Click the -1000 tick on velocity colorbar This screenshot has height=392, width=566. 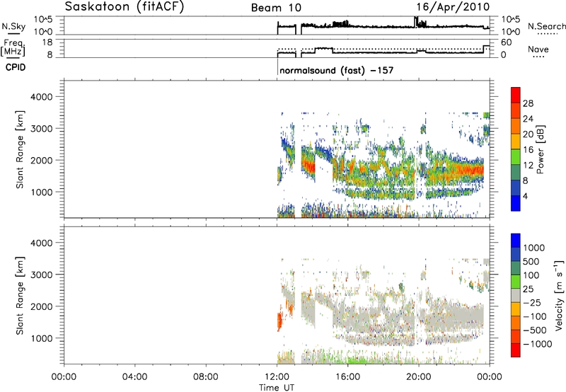pyautogui.click(x=537, y=344)
